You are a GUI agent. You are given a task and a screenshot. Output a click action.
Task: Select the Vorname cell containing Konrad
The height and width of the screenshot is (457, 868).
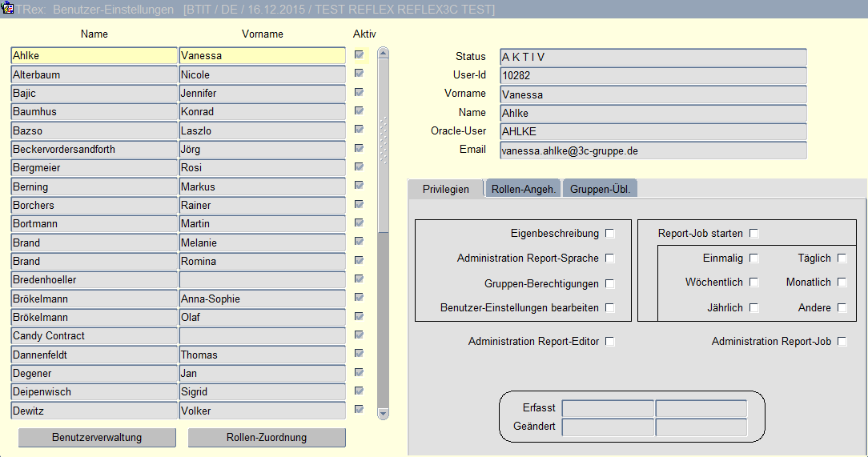262,112
